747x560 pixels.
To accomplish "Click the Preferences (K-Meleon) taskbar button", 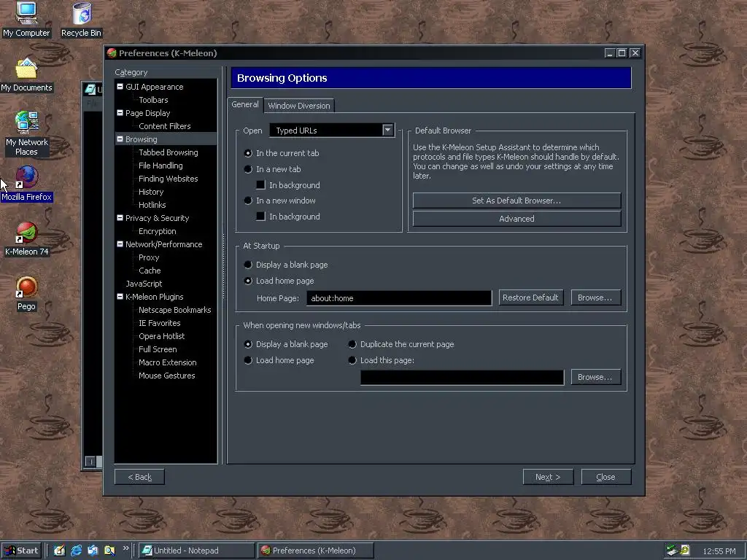I will pos(315,551).
